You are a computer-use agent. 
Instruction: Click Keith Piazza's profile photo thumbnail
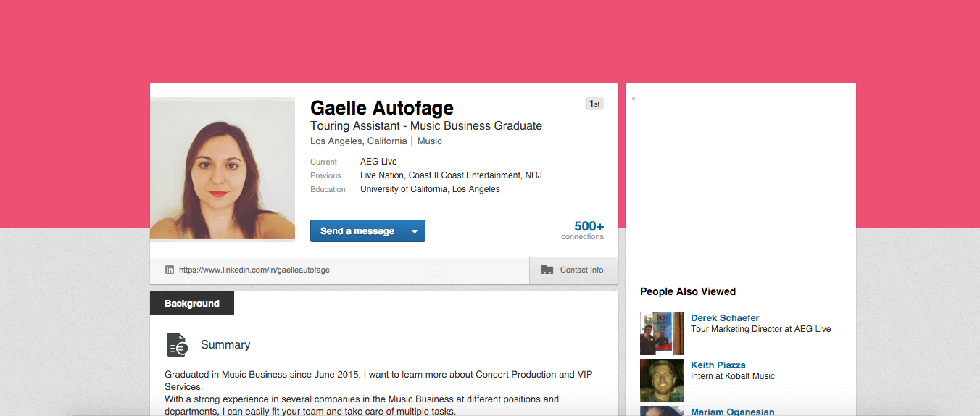coord(662,380)
